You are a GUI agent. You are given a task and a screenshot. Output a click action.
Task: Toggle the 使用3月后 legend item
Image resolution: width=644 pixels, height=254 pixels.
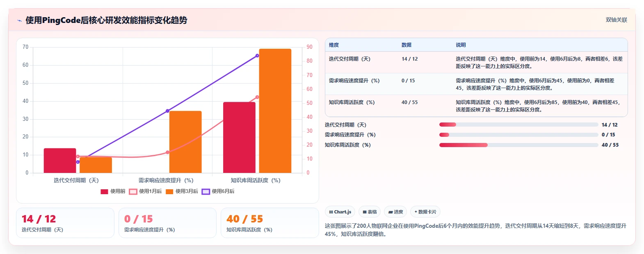point(182,191)
